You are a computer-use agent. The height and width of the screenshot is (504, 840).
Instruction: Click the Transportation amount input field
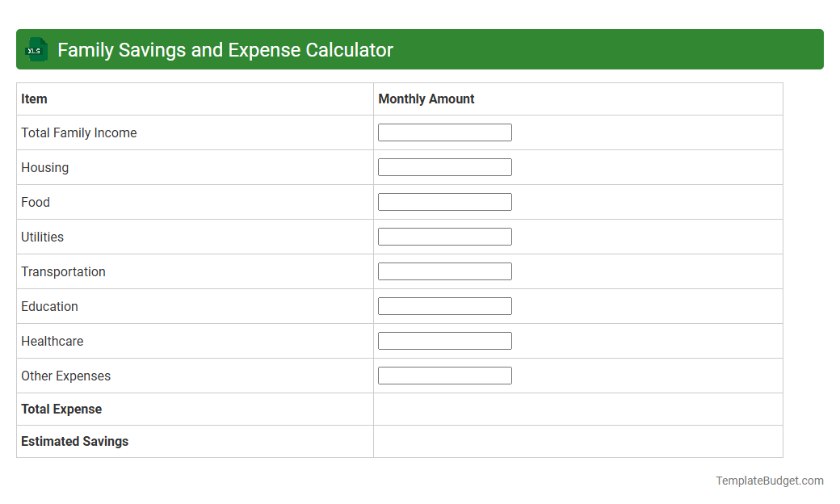pos(444,271)
